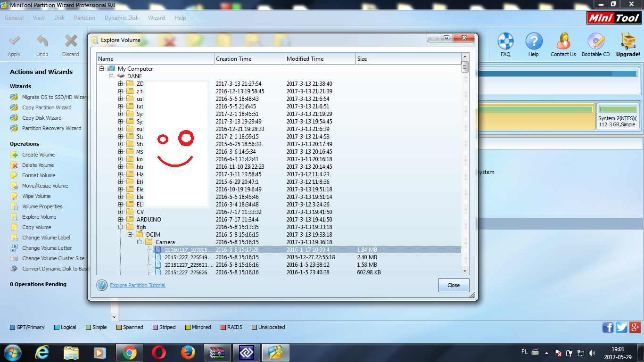
Task: Click the Undo arrow icon
Action: [42, 41]
